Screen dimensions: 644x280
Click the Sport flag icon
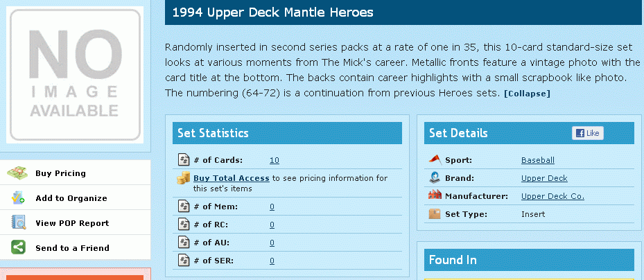click(435, 159)
